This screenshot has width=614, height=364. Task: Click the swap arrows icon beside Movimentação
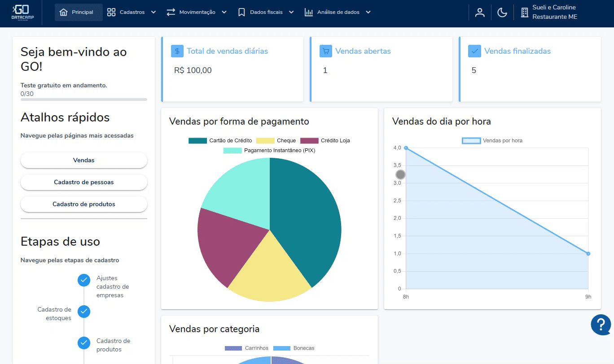pyautogui.click(x=171, y=12)
